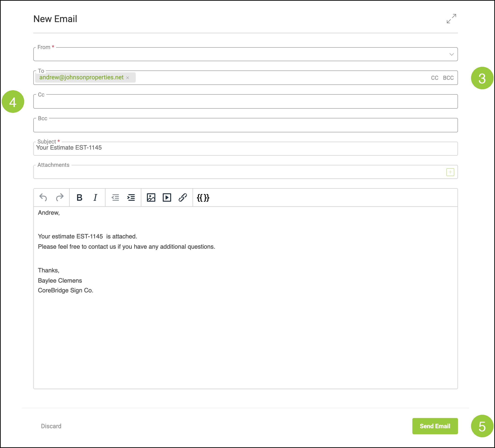Screen dimensions: 495x448
Task: Toggle bold formatting
Action: click(79, 197)
